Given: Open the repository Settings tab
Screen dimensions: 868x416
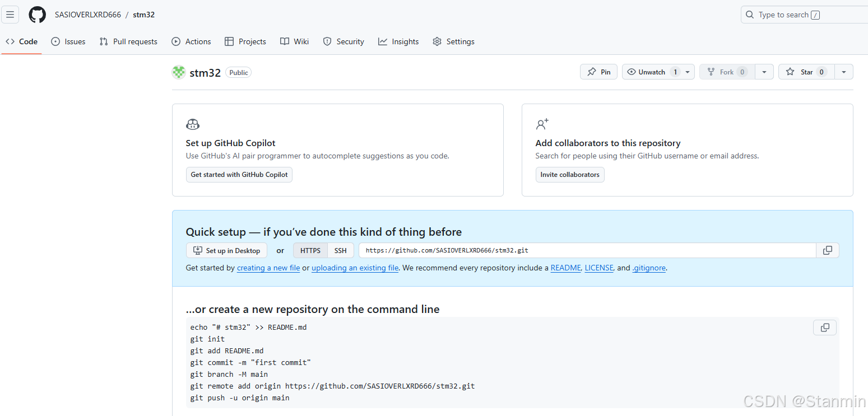Looking at the screenshot, I should pos(454,41).
